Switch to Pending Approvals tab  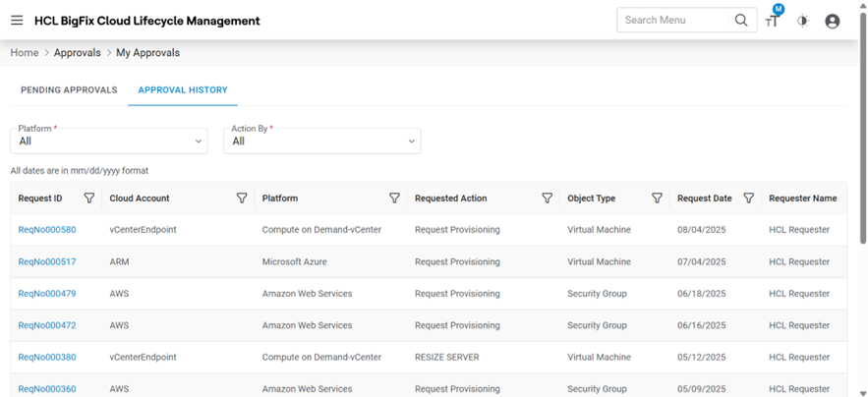[69, 90]
